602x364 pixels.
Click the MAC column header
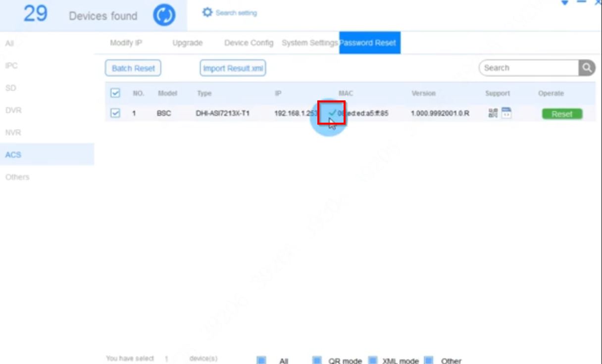pos(346,93)
